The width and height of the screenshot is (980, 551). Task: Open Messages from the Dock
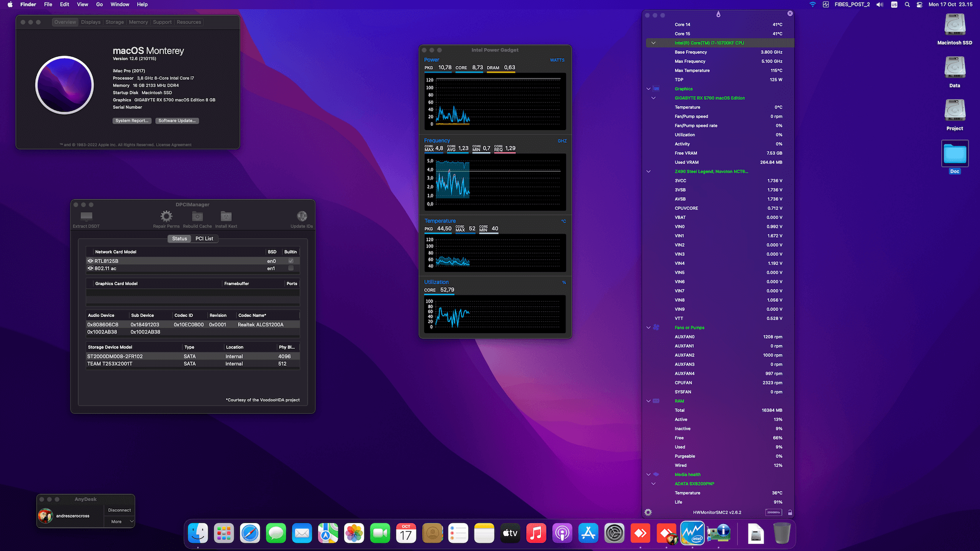[x=276, y=534]
